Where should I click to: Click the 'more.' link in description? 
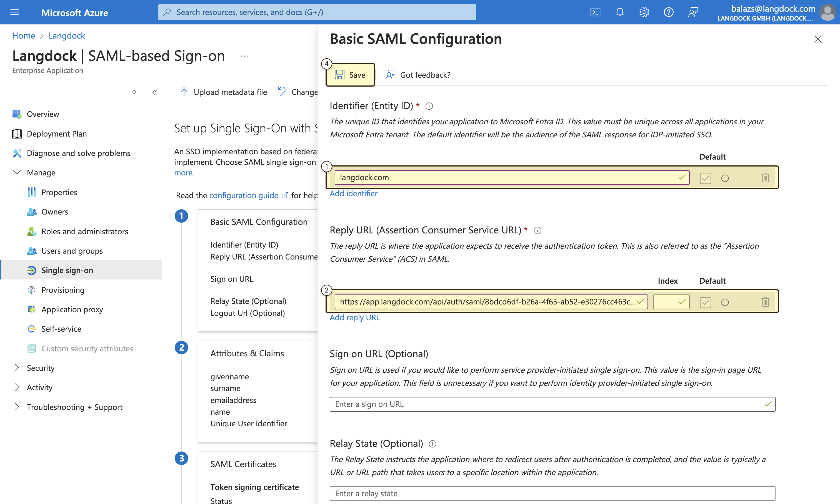point(184,173)
